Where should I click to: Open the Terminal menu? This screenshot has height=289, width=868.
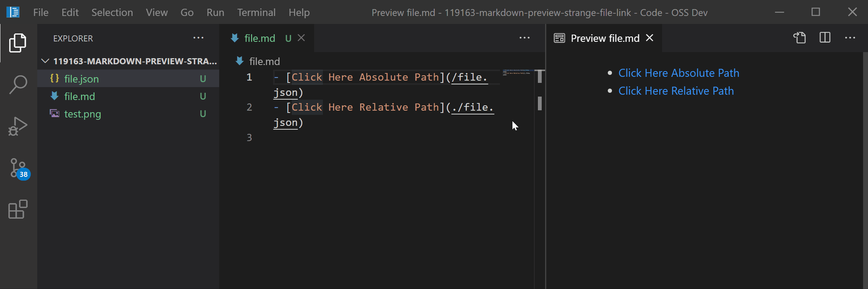[x=256, y=13]
